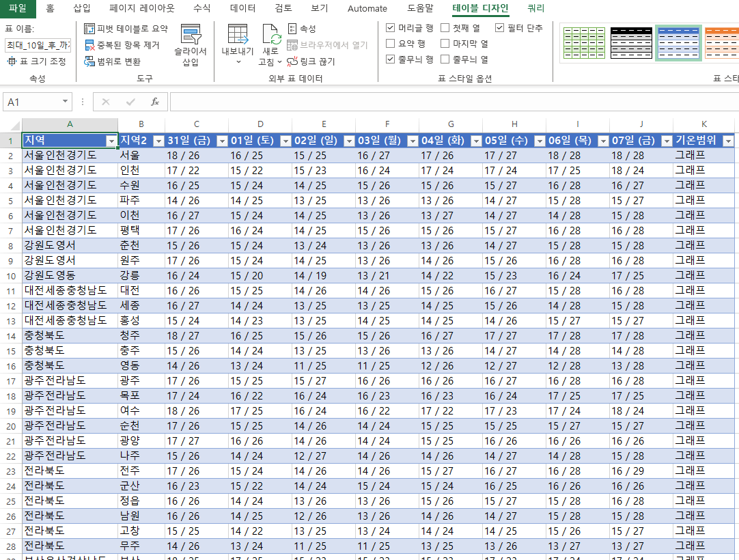The image size is (739, 560).
Task: Switch to the 수식 (Formulas) tab
Action: [202, 8]
